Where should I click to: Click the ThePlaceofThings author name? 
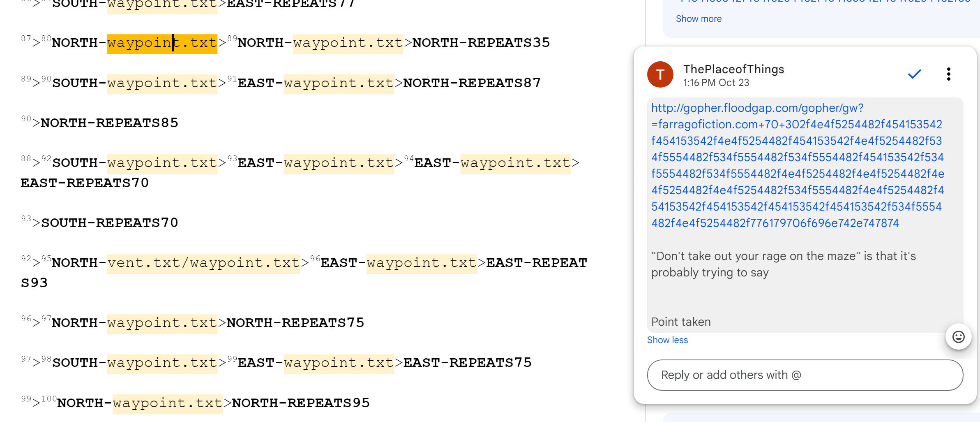click(733, 69)
